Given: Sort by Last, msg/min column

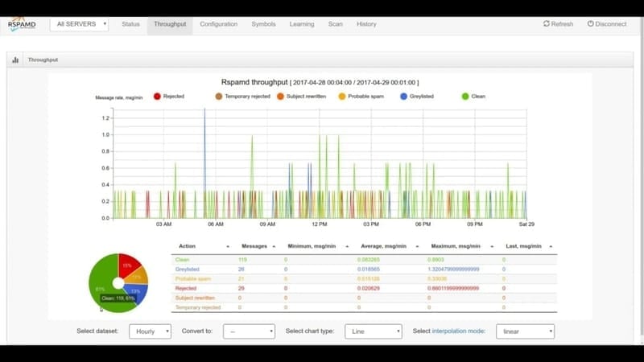Looking at the screenshot, I should [529, 246].
